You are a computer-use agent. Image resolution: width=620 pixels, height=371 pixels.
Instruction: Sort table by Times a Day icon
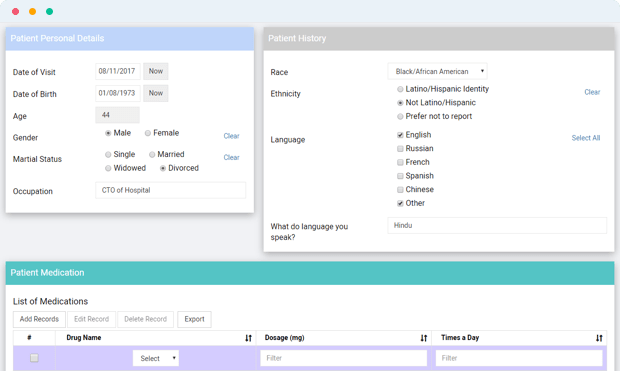click(x=599, y=338)
